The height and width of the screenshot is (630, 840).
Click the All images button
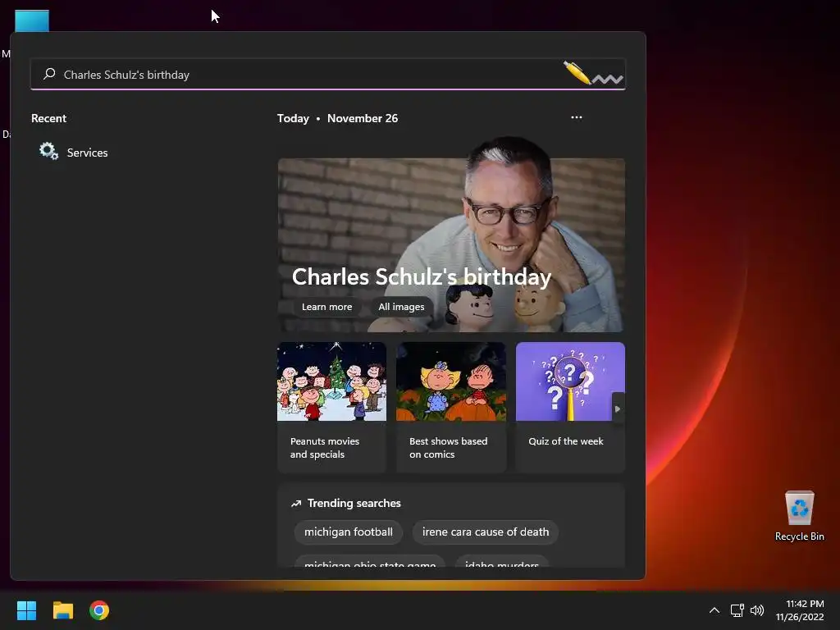tap(401, 307)
